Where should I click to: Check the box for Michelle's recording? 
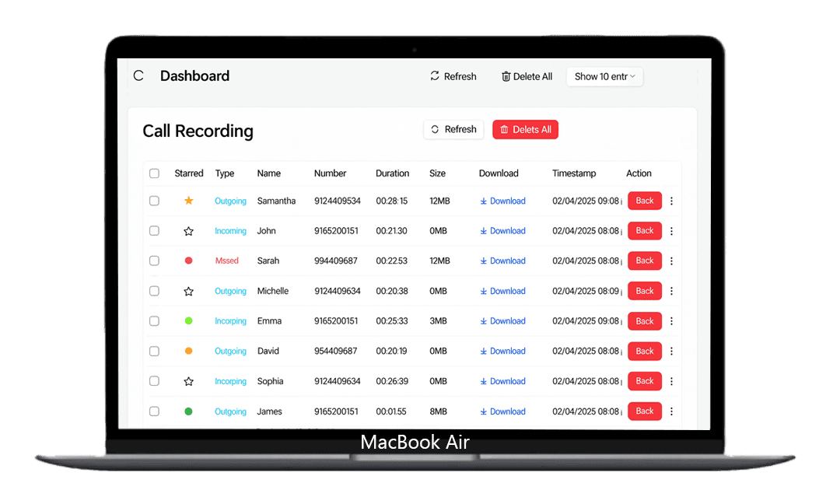(x=154, y=291)
